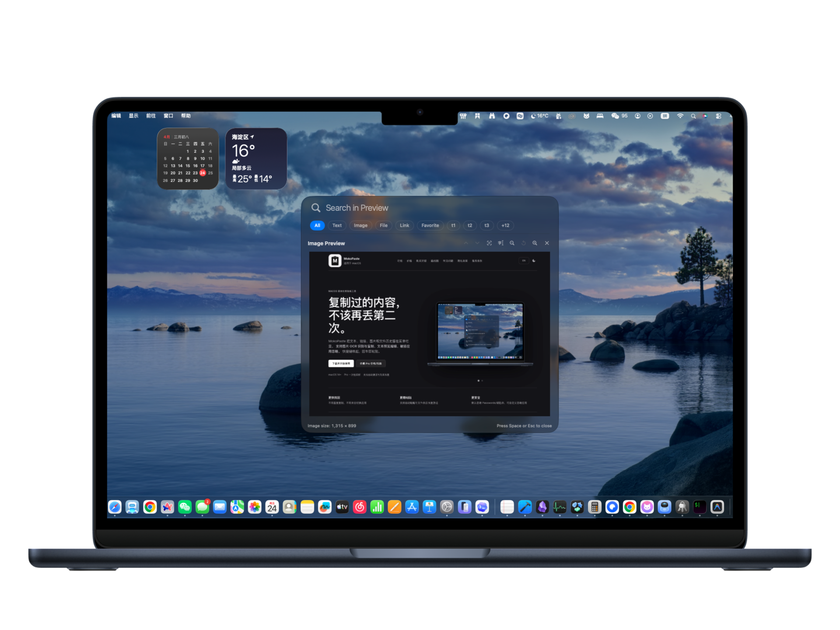Image resolution: width=840 pixels, height=630 pixels.
Task: Click the rotate reset icon in preview
Action: (x=523, y=243)
